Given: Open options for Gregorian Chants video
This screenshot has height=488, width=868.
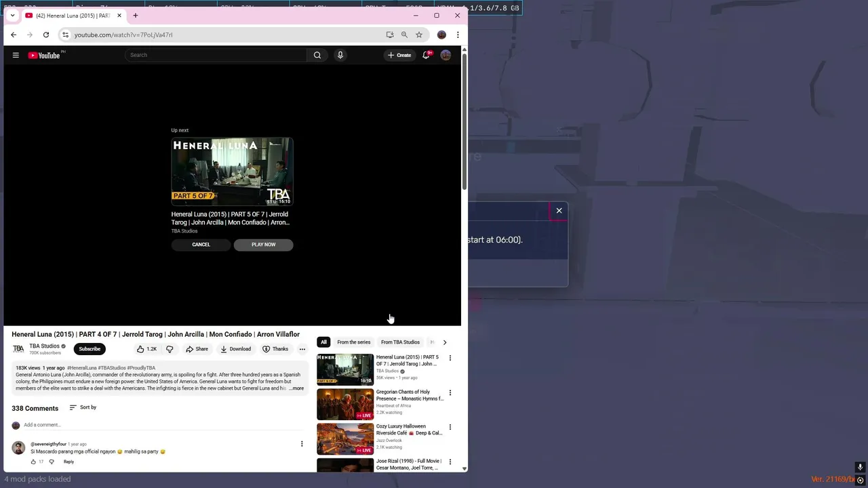Looking at the screenshot, I should (450, 392).
